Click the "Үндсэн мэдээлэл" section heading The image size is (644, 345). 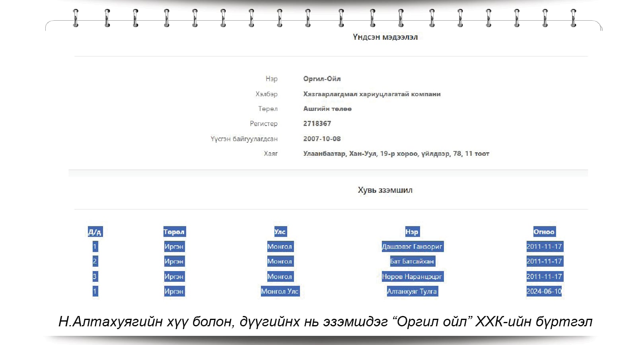pos(385,37)
